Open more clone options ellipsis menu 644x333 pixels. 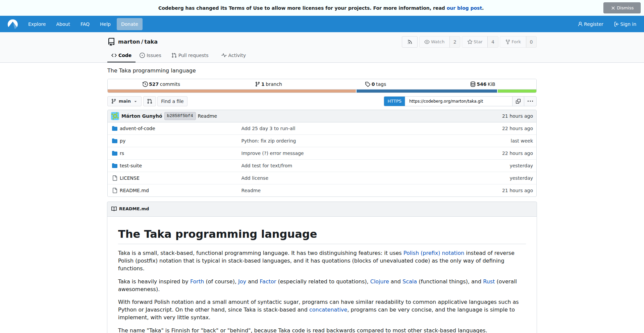530,101
